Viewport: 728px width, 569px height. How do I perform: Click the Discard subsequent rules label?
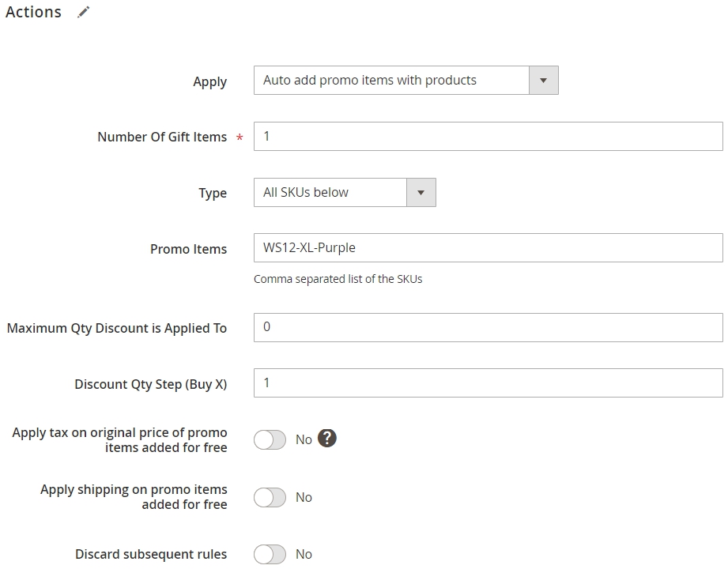pyautogui.click(x=151, y=554)
